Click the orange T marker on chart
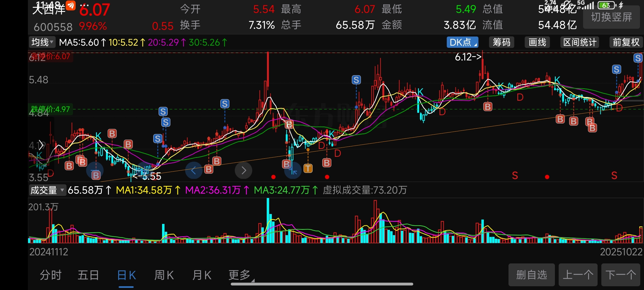 [x=308, y=168]
